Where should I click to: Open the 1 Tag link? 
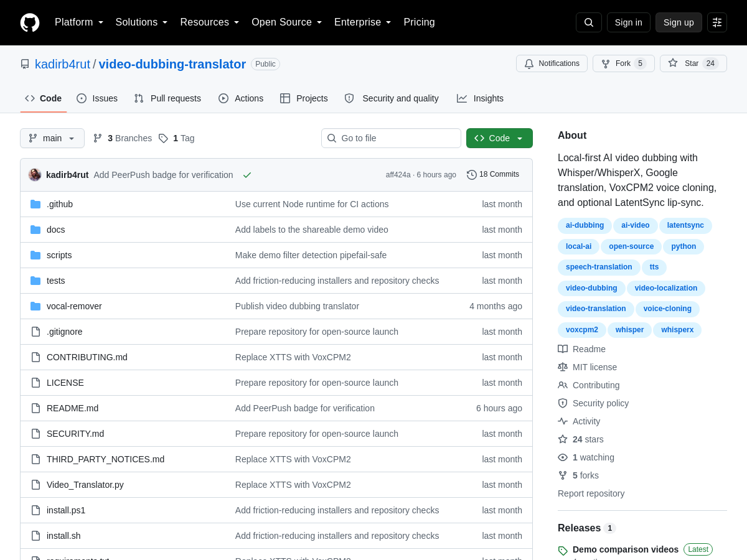[177, 138]
